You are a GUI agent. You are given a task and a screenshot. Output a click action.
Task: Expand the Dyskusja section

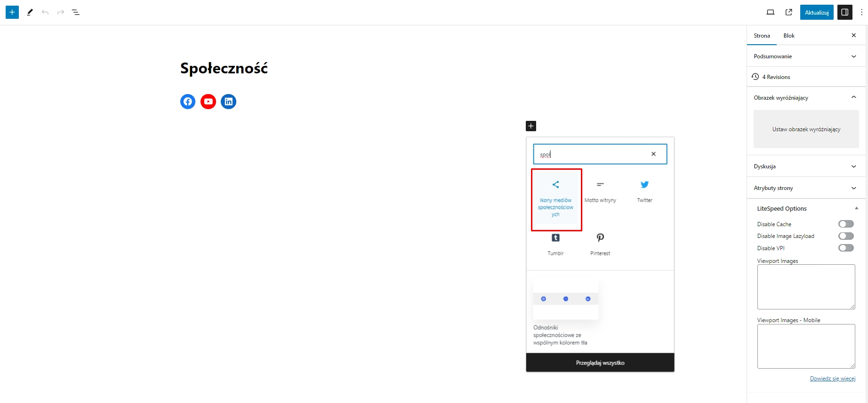pos(806,166)
